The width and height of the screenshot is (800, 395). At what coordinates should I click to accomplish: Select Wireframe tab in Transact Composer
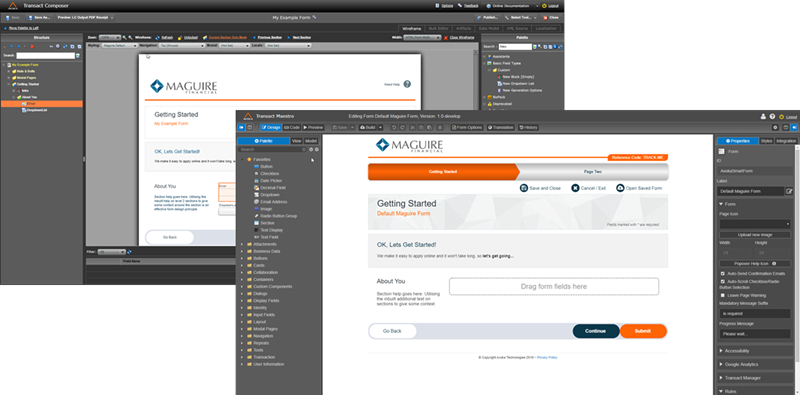pyautogui.click(x=411, y=29)
